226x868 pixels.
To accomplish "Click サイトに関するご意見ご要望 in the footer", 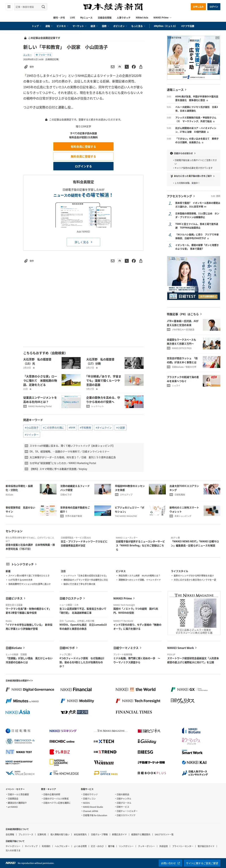I will [202, 863].
